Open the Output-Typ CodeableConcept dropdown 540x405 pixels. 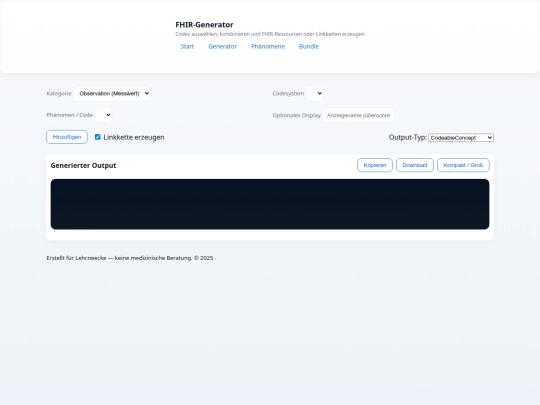(461, 138)
